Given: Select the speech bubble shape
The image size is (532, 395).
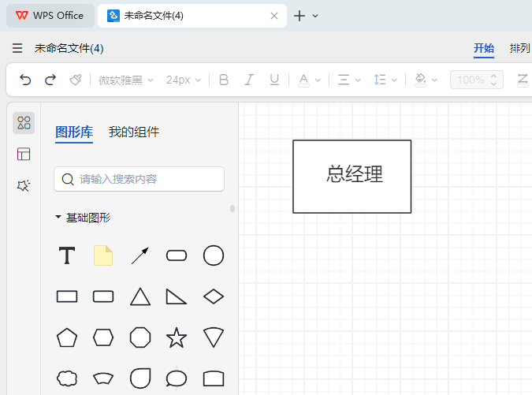Looking at the screenshot, I should pyautogui.click(x=177, y=378).
